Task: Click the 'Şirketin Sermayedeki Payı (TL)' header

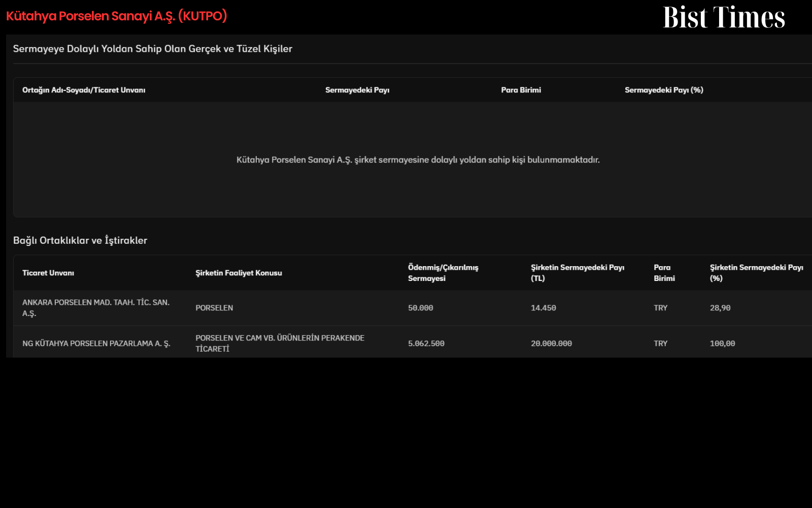Action: click(578, 273)
